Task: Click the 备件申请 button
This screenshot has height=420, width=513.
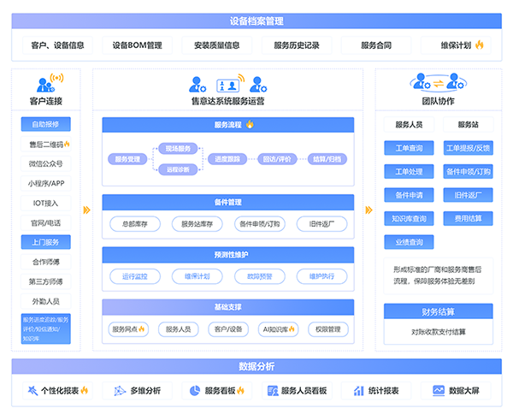Action: pos(409,195)
